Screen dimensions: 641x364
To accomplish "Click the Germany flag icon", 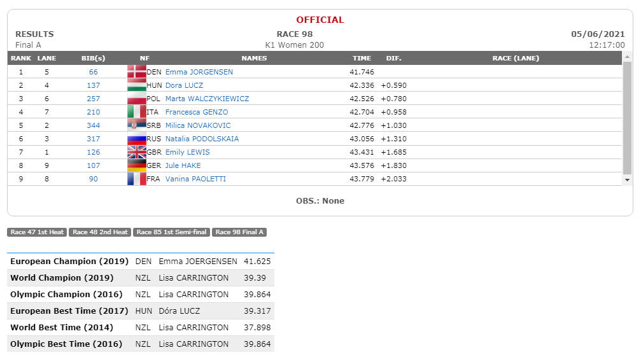I will 137,165.
